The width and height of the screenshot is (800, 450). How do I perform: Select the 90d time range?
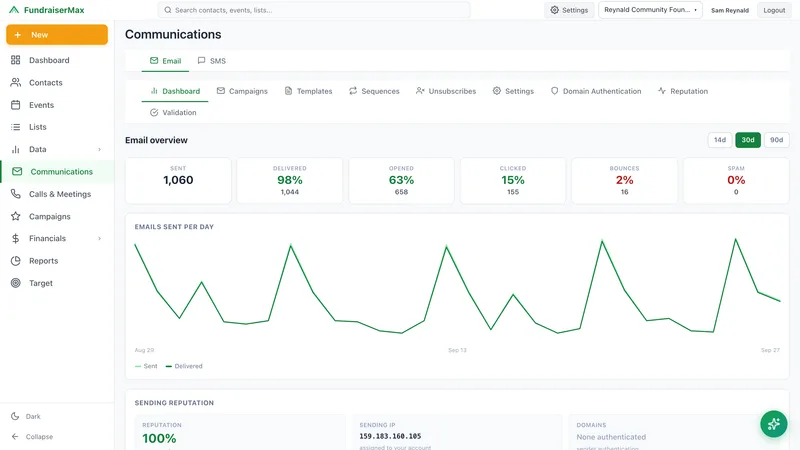[777, 140]
